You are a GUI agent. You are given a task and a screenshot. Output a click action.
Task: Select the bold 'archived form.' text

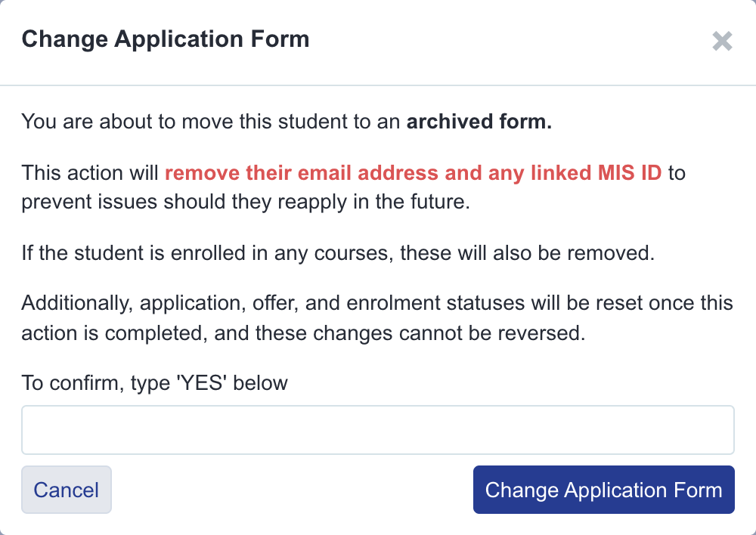point(479,122)
